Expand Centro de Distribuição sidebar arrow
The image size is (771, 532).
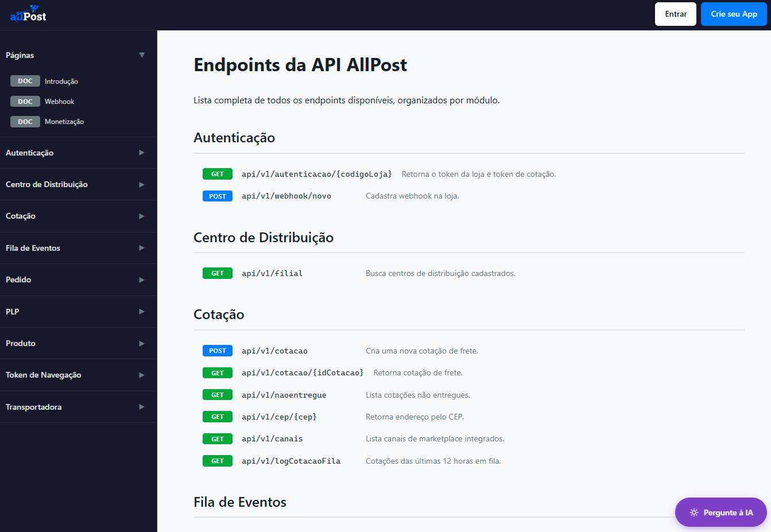coord(142,185)
